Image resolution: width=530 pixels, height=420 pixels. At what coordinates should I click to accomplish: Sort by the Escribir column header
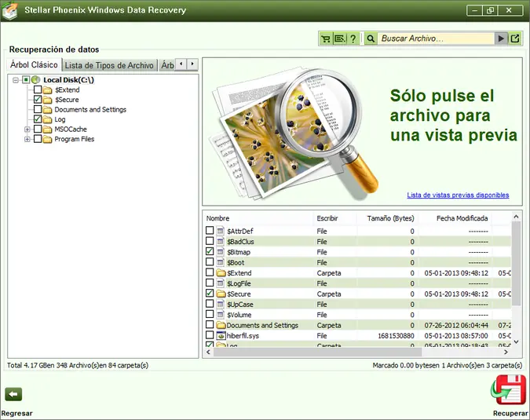[327, 218]
